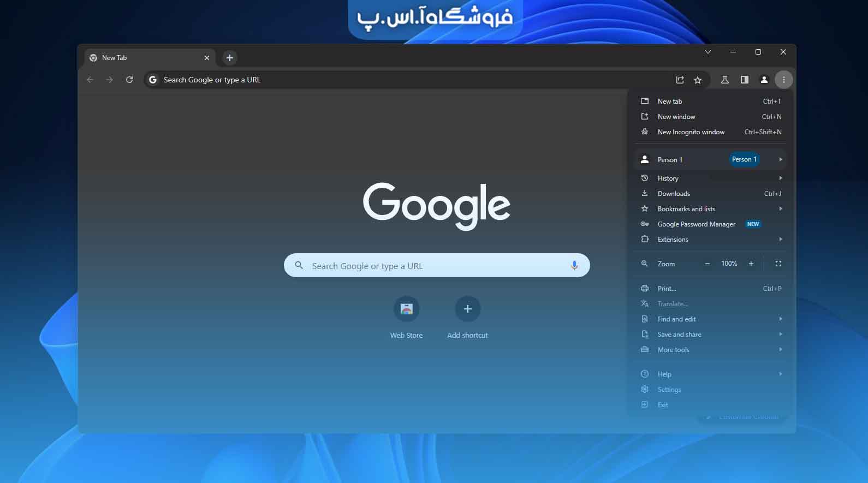Bookmark this tab with the star icon
This screenshot has width=868, height=483.
point(697,80)
